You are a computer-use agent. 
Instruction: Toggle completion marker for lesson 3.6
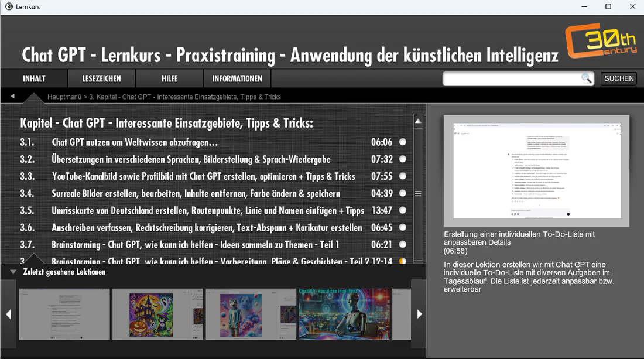[x=403, y=227]
